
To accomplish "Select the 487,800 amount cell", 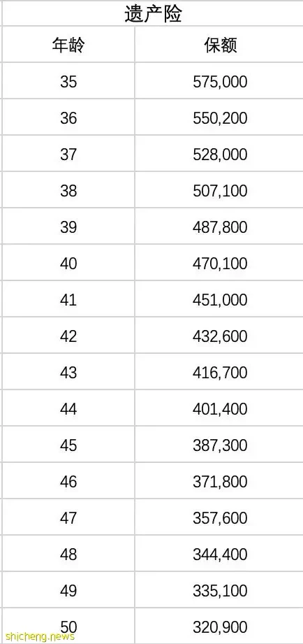I will (x=220, y=227).
